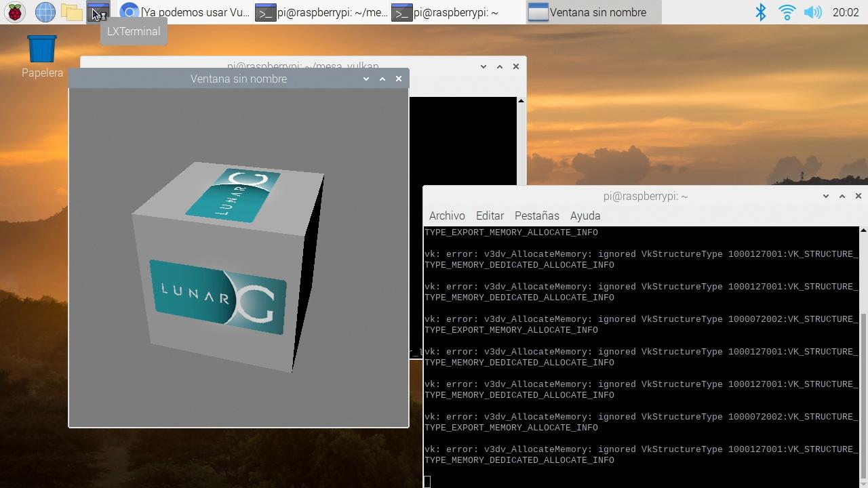
Task: Open the Ayuda menu in the terminal
Action: (585, 216)
